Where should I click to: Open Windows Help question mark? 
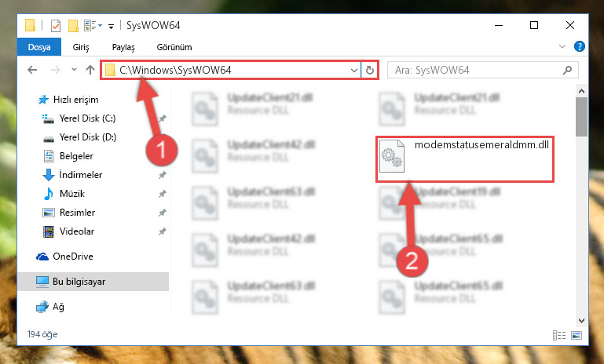[579, 46]
